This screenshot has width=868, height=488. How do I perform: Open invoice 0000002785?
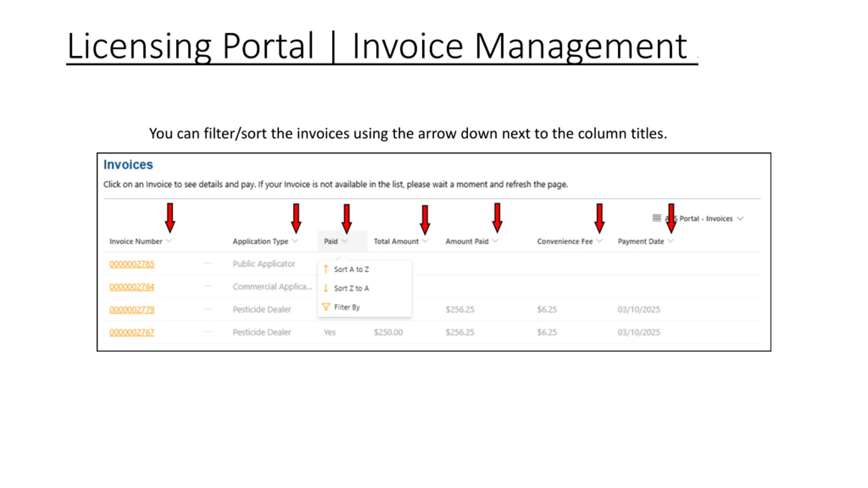coord(132,264)
